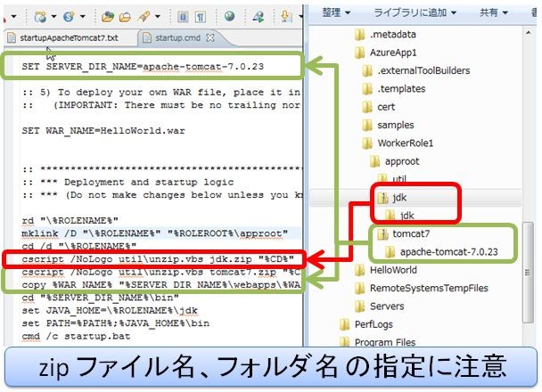542x392 pixels.
Task: Select the approot folder
Action: [x=402, y=161]
